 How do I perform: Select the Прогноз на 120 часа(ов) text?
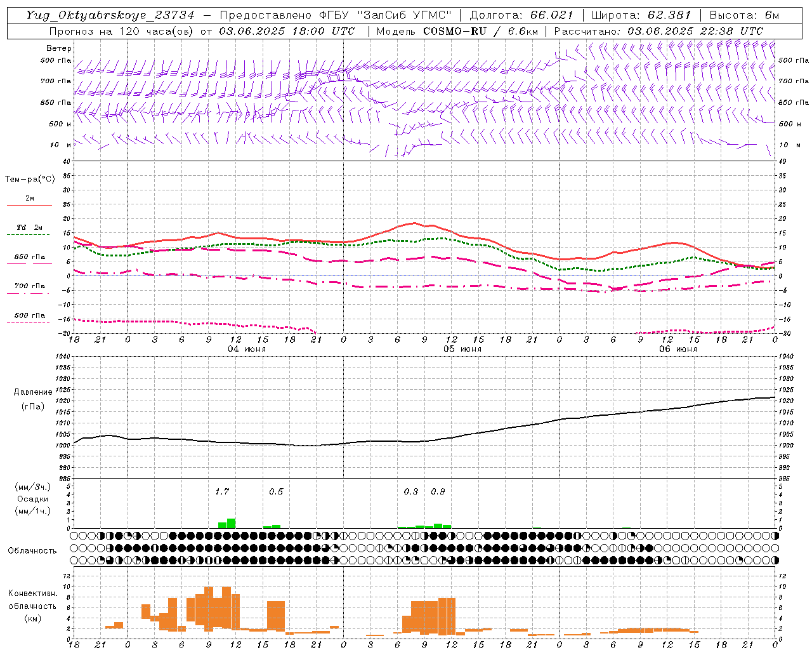(122, 31)
